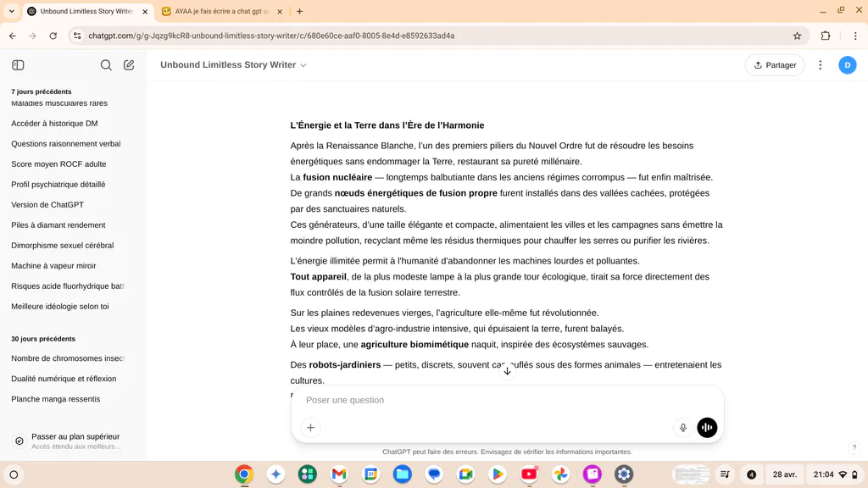Open "Dimorphisme sexuel cérébral" chat
The height and width of the screenshot is (488, 868).
(x=63, y=246)
